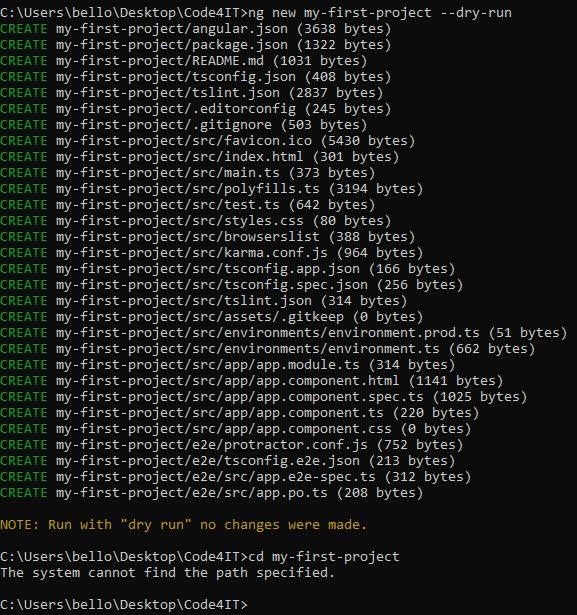Click the src/tsconfig.spec.json line
The image size is (577, 615).
[231, 285]
